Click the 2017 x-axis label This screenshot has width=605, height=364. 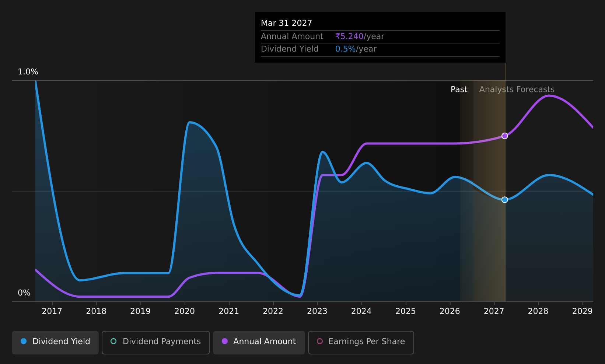click(52, 311)
